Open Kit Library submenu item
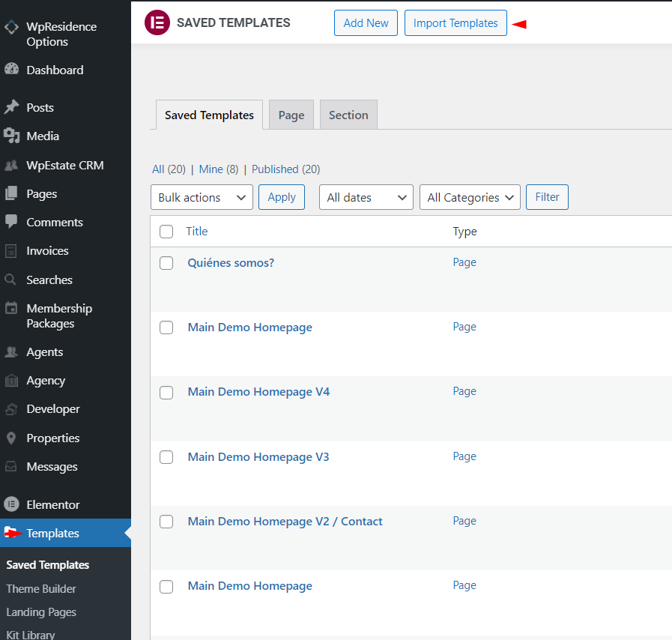Image resolution: width=672 pixels, height=640 pixels. pos(31,635)
